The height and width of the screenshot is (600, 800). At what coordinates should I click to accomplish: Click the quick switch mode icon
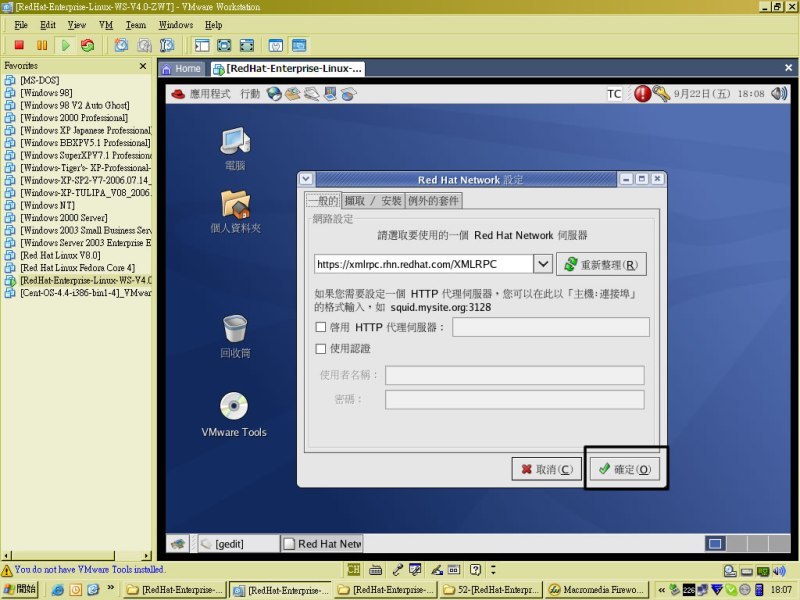pos(246,45)
